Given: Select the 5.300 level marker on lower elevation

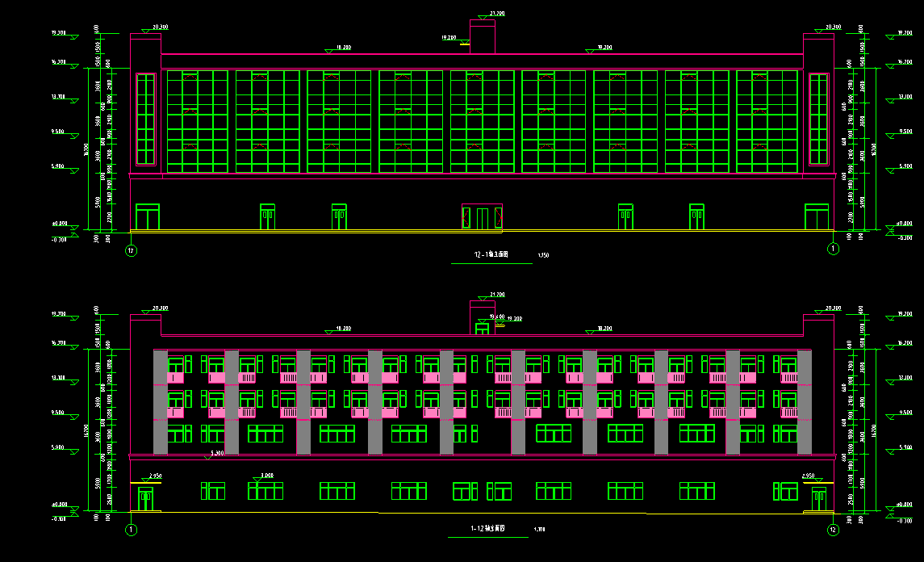Looking at the screenshot, I should [x=216, y=454].
